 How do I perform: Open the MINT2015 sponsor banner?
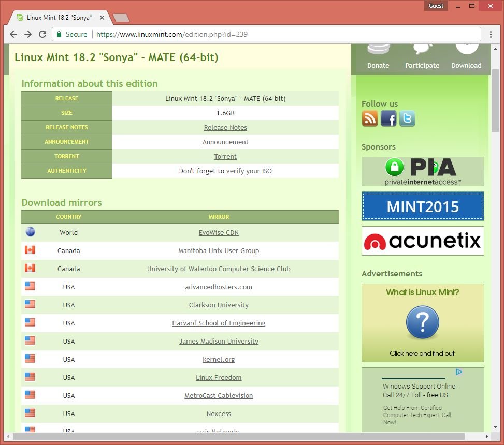[x=423, y=206]
